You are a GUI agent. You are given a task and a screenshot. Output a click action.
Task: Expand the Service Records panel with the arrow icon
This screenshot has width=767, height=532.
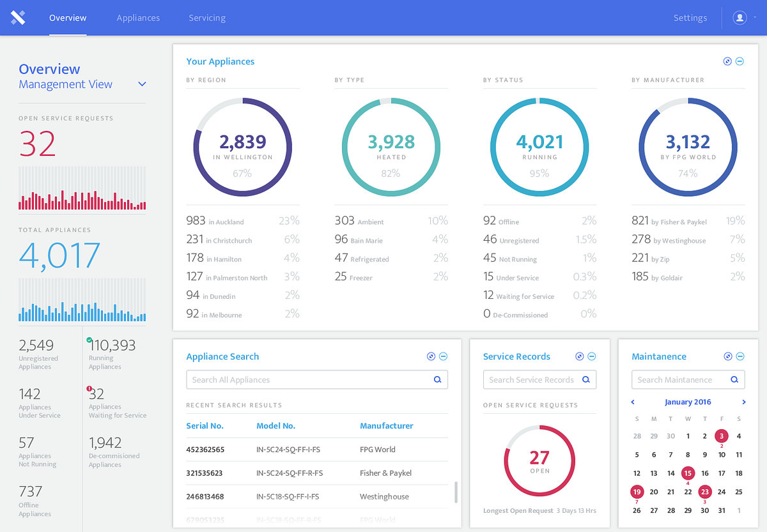point(580,356)
